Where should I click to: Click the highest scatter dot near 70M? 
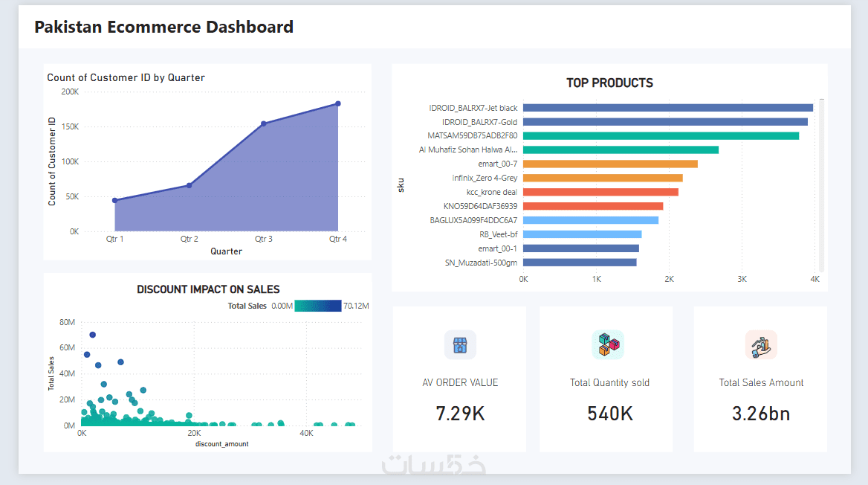click(93, 335)
